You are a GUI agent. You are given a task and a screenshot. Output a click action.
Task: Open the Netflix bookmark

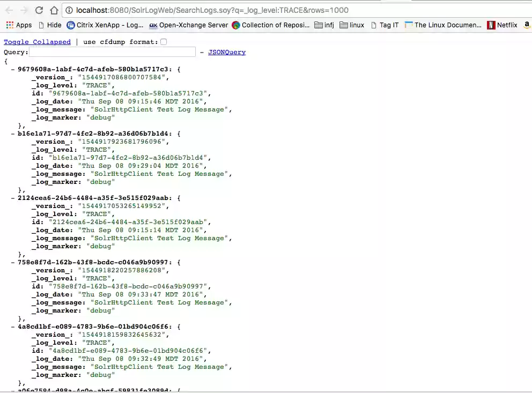pyautogui.click(x=502, y=25)
